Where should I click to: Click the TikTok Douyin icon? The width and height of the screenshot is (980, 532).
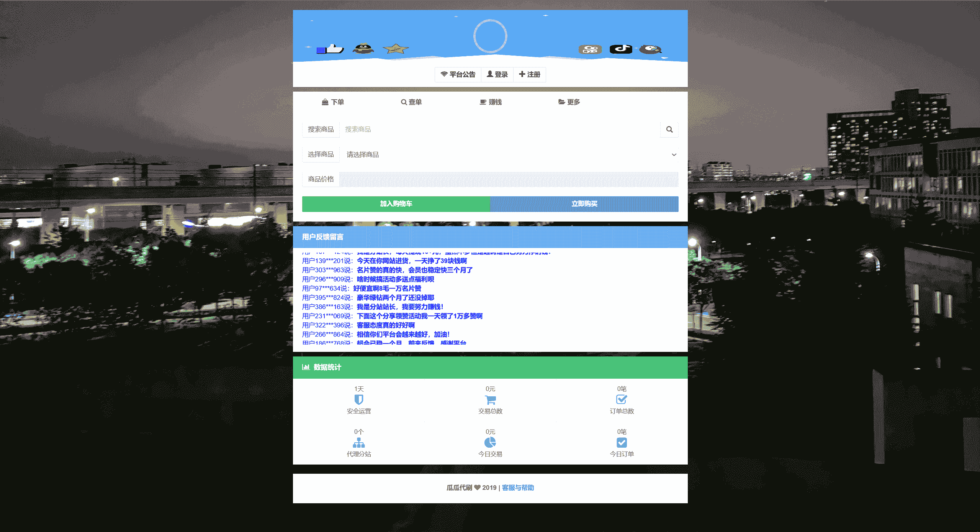(x=621, y=49)
